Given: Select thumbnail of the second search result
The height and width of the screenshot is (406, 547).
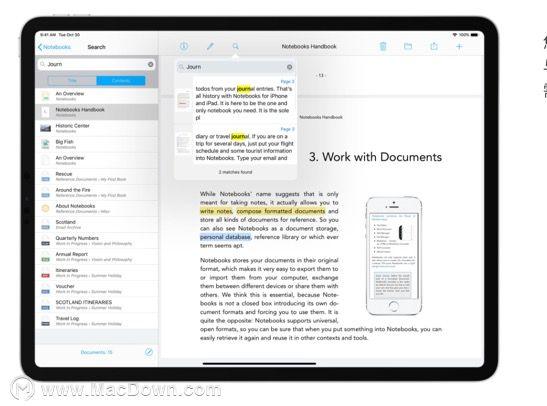Looking at the screenshot, I should tap(183, 143).
